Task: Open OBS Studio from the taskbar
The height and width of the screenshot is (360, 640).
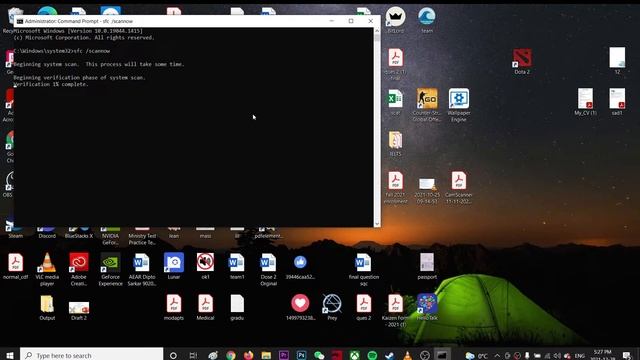Action: [425, 356]
